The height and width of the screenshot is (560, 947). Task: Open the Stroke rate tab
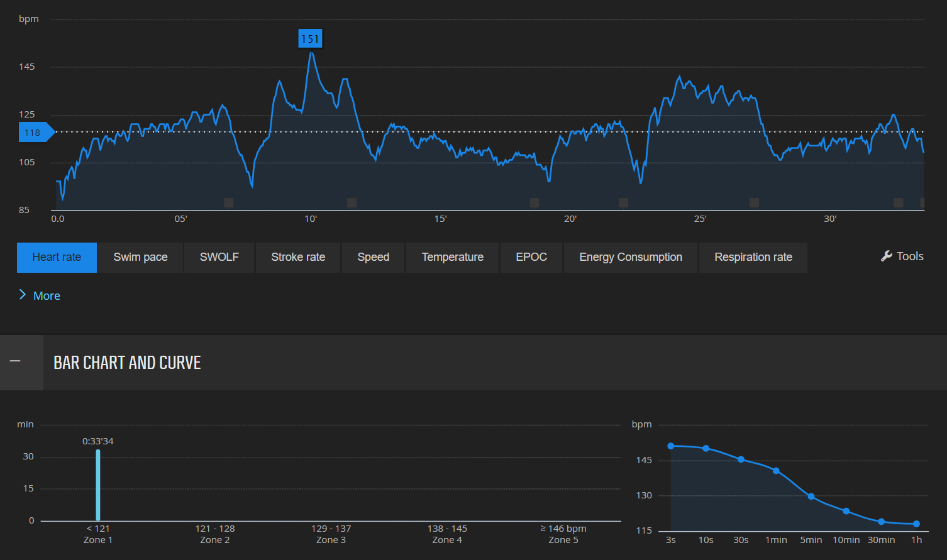(x=298, y=257)
